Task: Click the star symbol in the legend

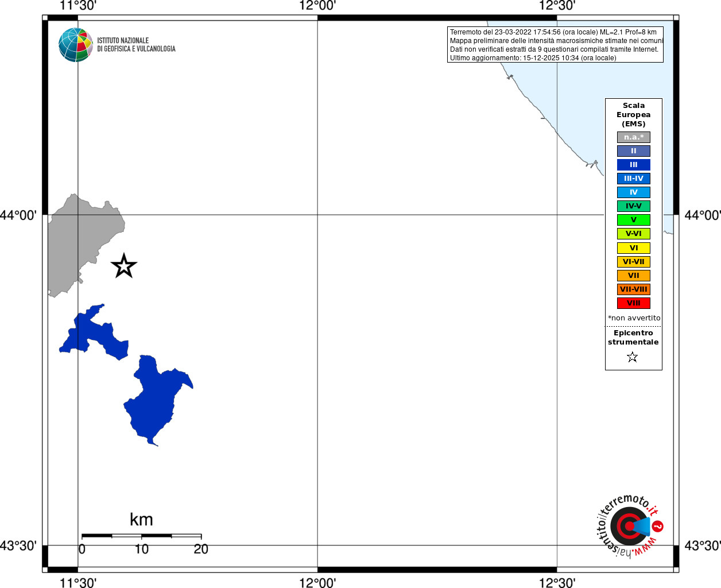Action: pos(633,357)
